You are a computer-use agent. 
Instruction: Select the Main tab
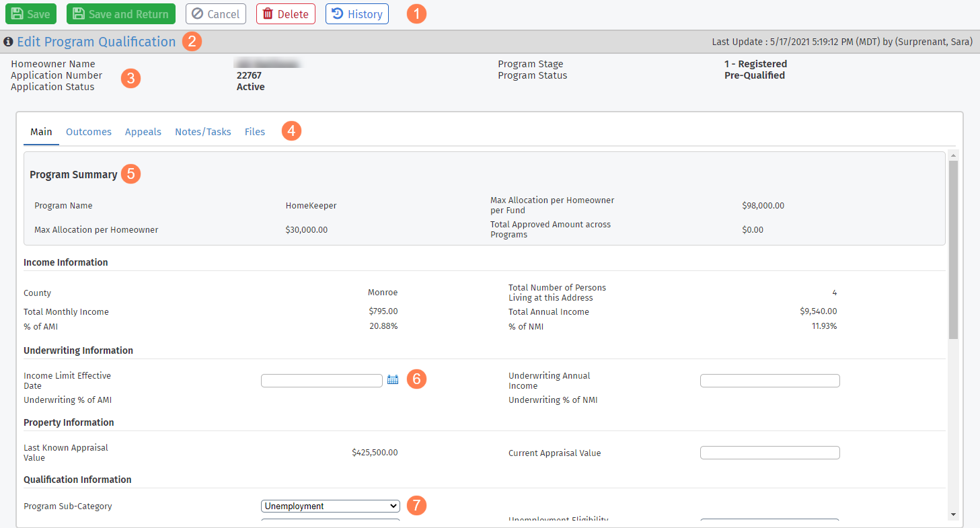tap(41, 132)
